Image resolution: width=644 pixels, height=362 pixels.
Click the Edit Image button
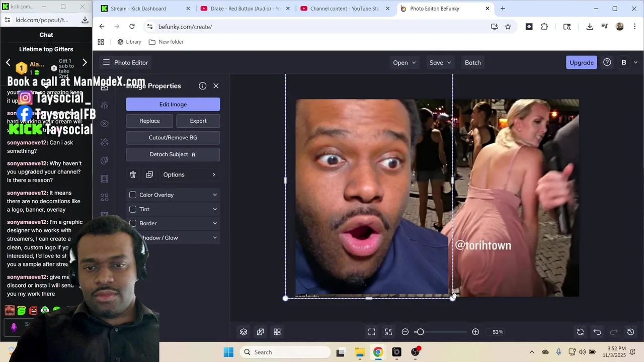coord(173,104)
